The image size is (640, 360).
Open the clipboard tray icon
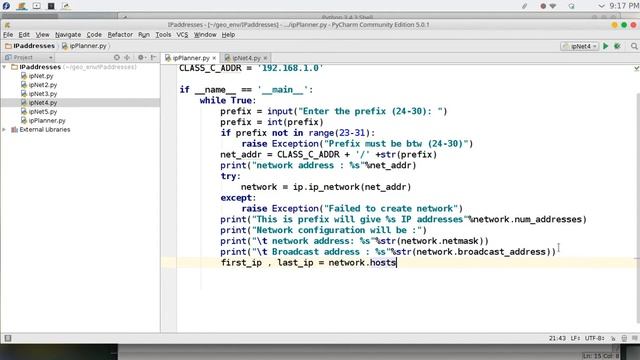[x=524, y=6]
